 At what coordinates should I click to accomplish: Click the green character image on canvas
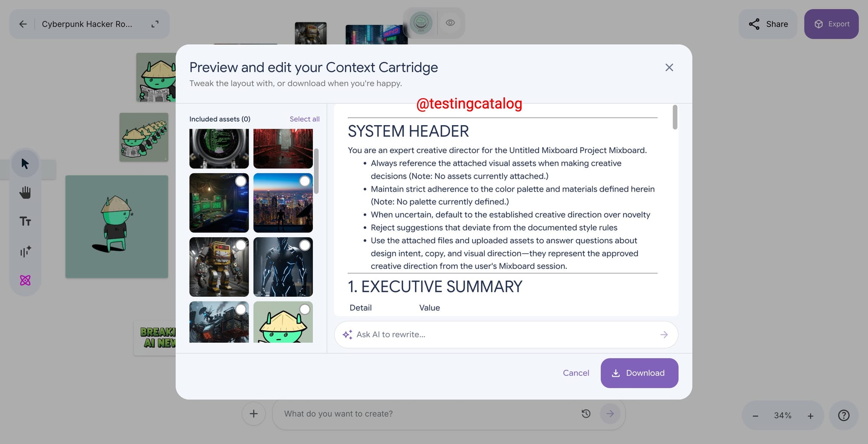click(x=117, y=227)
